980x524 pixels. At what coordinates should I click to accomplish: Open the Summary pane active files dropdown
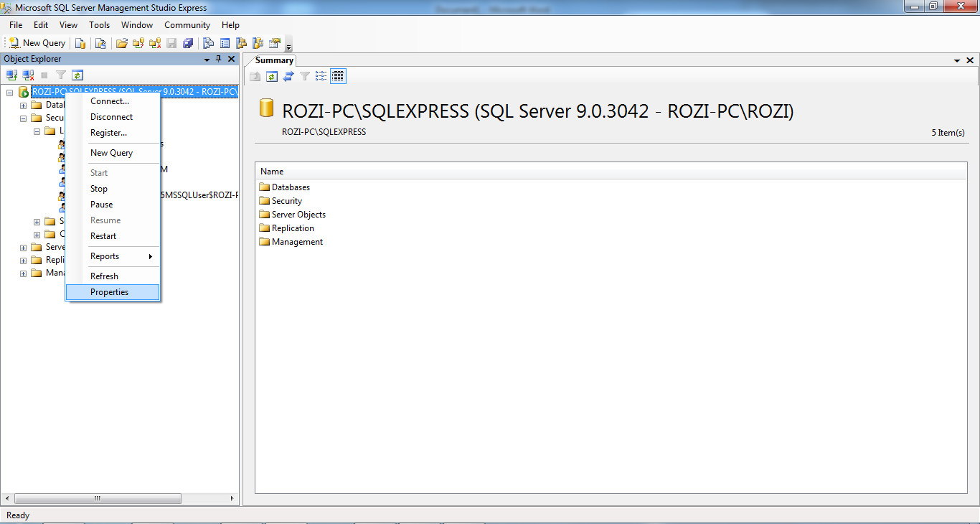click(x=957, y=61)
